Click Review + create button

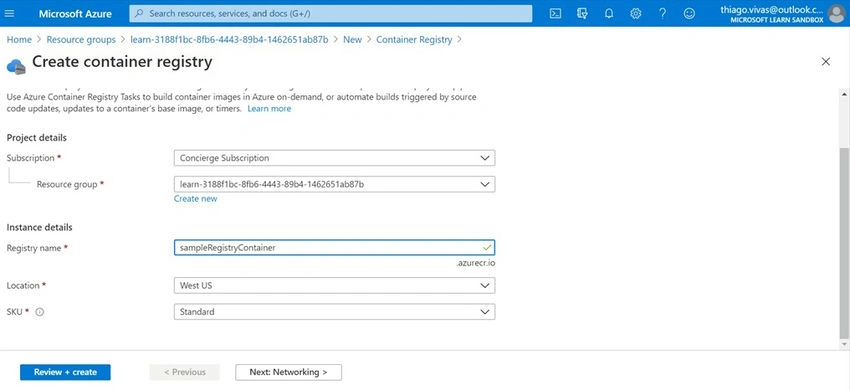tap(65, 372)
